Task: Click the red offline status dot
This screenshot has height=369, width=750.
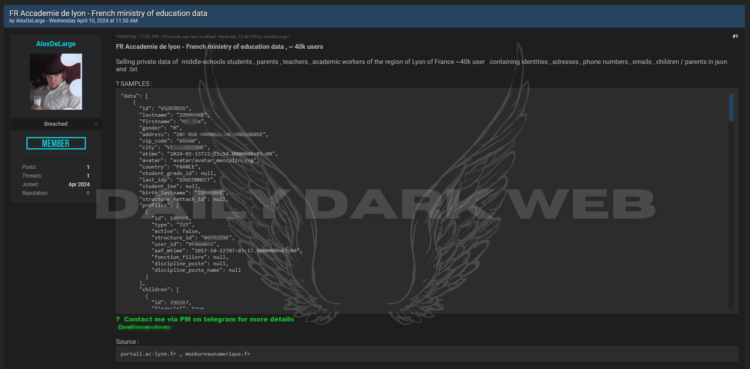Action: (96, 124)
